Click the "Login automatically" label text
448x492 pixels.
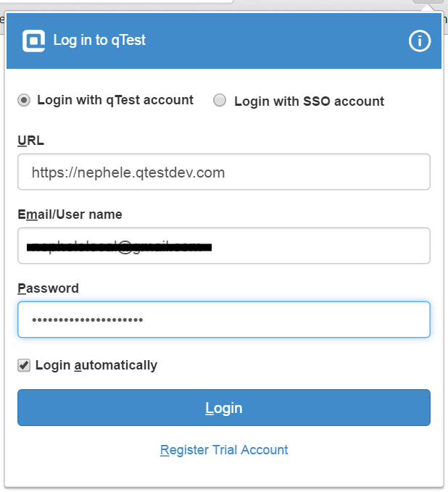point(96,365)
